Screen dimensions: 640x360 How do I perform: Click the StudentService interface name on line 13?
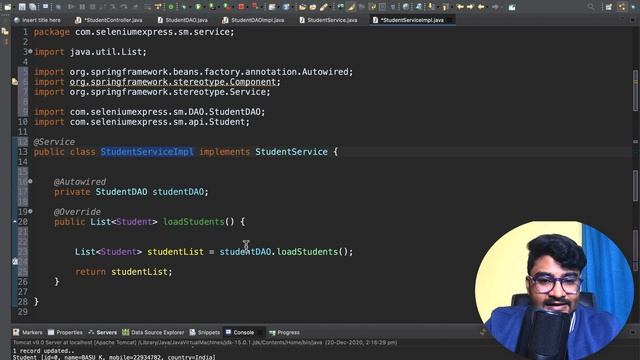click(x=291, y=152)
